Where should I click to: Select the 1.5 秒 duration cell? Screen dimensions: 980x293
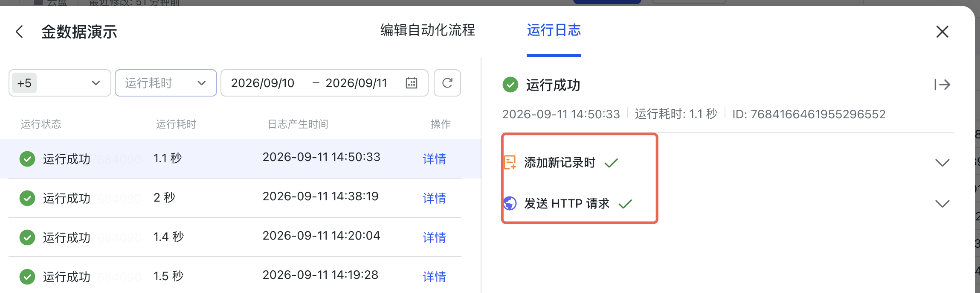point(168,276)
